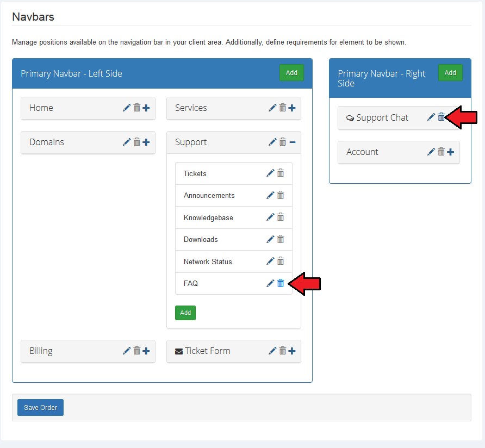Select the Downloads row label
This screenshot has width=485, height=448.
click(201, 239)
